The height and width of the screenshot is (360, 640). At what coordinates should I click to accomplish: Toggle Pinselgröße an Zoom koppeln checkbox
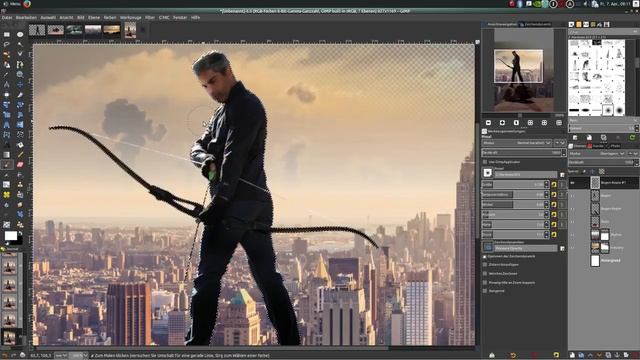pos(485,282)
